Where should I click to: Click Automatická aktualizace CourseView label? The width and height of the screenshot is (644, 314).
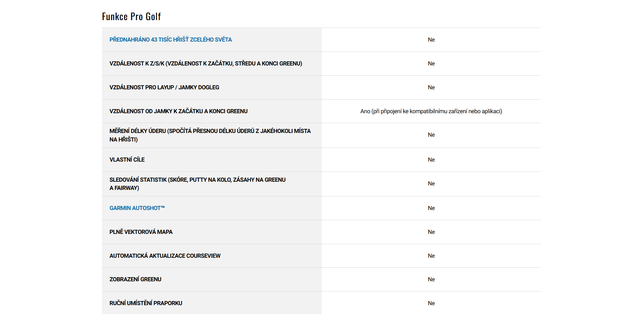165,256
